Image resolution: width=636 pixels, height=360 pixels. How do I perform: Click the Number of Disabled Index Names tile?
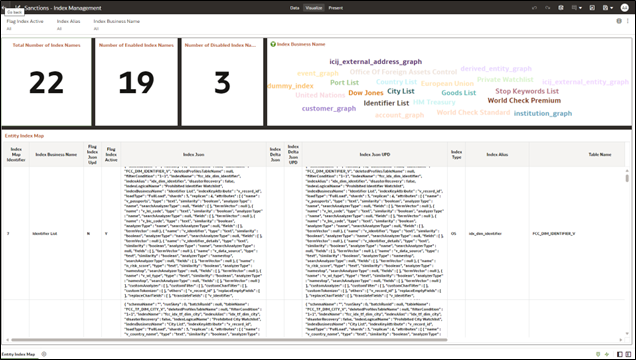click(x=222, y=82)
